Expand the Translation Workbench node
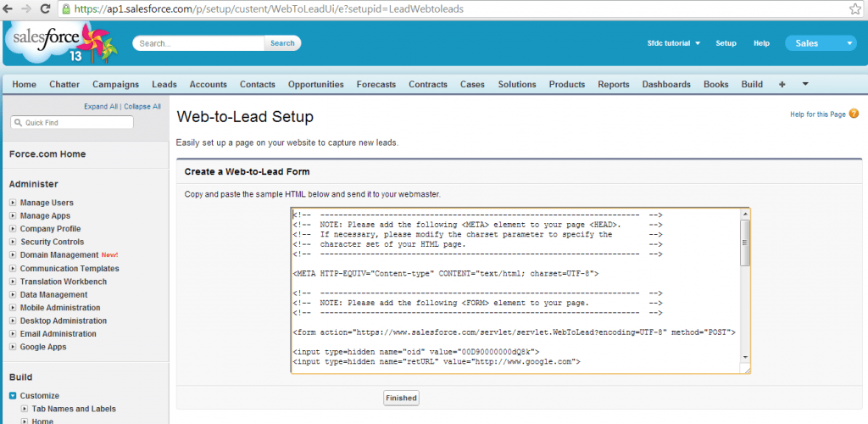 point(13,282)
